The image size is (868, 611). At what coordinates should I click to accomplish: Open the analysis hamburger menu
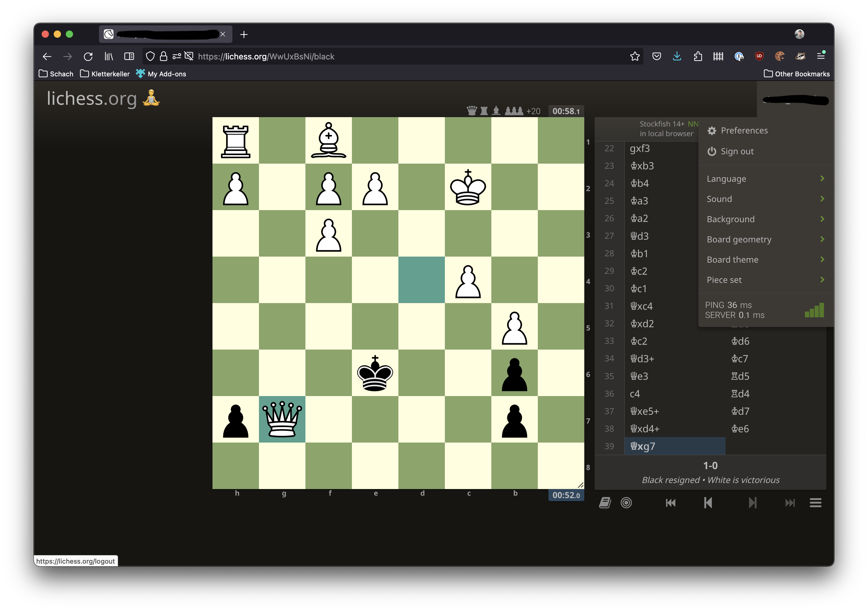[x=815, y=503]
